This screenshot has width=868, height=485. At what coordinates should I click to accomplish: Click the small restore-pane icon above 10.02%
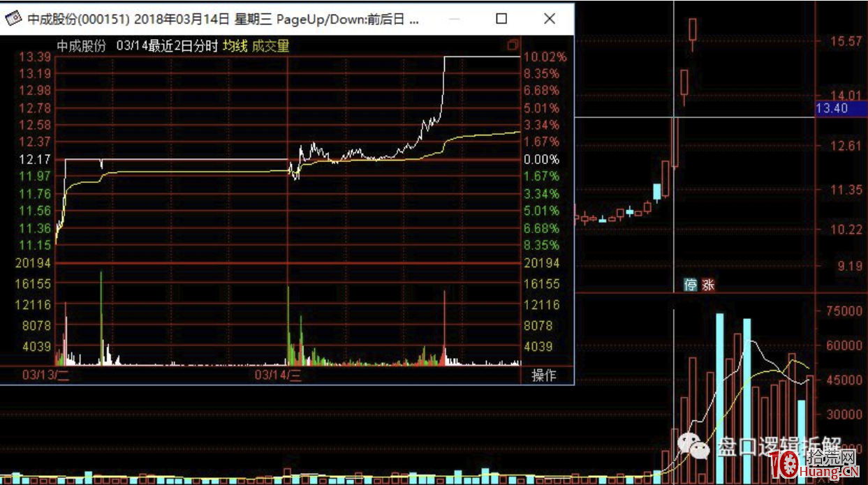(x=513, y=45)
